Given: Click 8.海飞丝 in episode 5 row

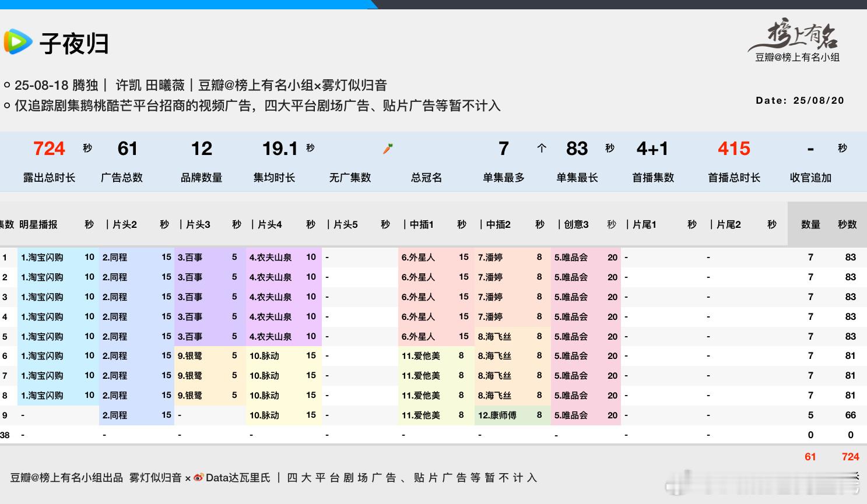Looking at the screenshot, I should point(494,336).
